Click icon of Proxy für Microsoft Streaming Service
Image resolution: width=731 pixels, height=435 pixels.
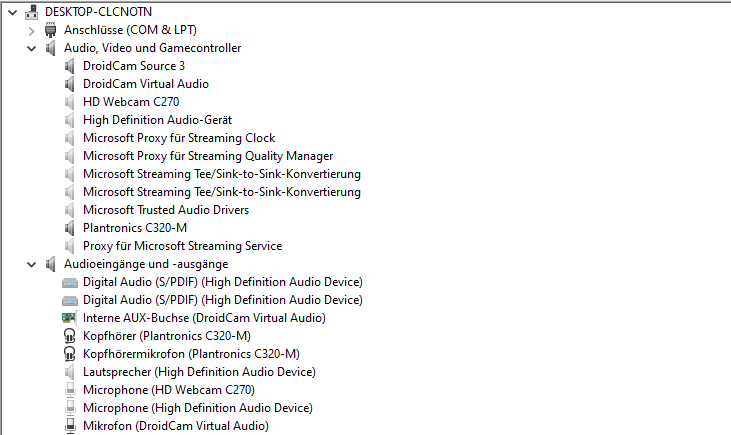click(69, 246)
